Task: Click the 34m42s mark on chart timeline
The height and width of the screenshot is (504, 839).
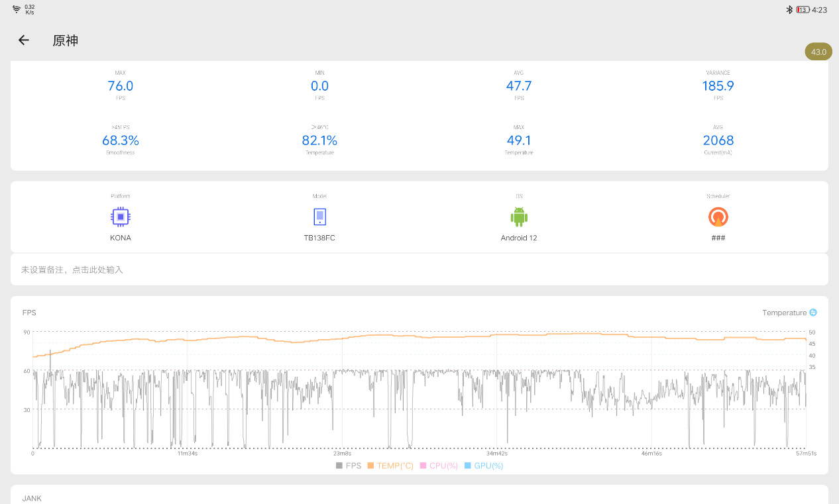Action: click(497, 454)
